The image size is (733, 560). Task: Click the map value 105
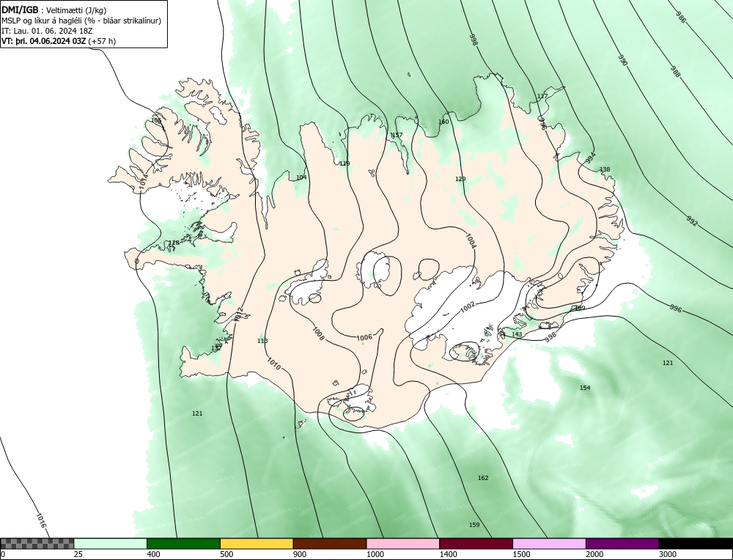click(x=156, y=120)
